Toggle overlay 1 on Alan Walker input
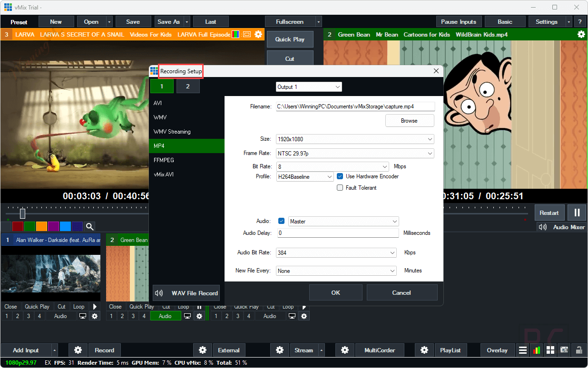The image size is (588, 368). (6, 316)
